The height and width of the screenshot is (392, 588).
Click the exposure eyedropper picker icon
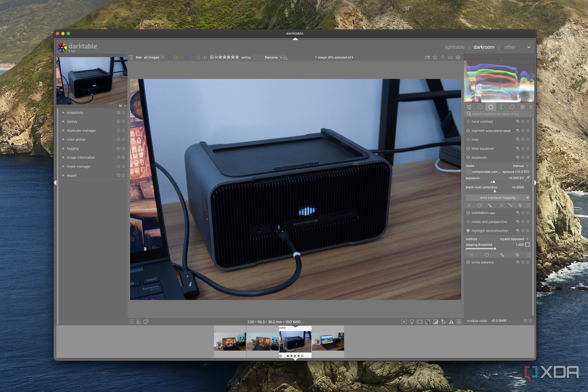pyautogui.click(x=527, y=178)
